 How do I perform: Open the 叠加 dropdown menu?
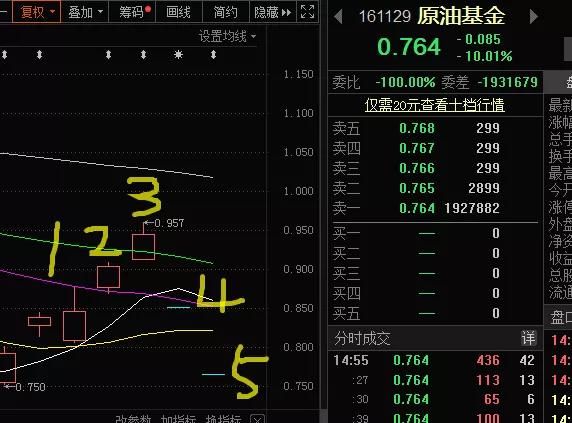click(85, 12)
